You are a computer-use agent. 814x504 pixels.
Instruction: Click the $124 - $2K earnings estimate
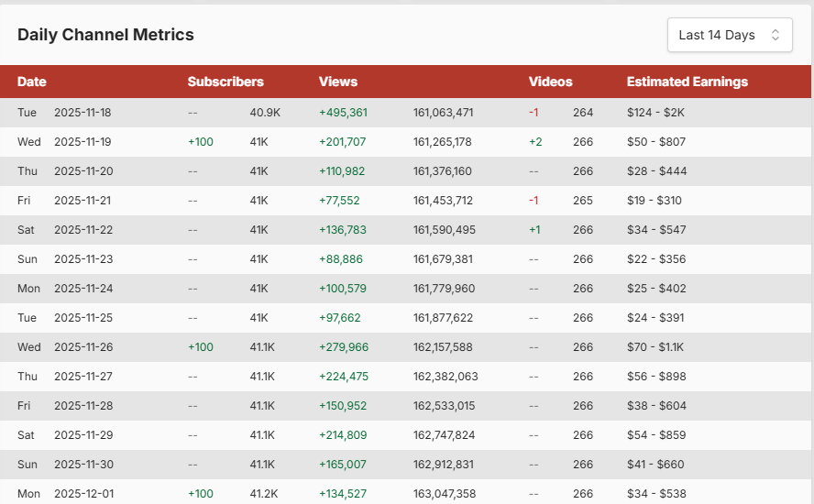click(x=655, y=113)
